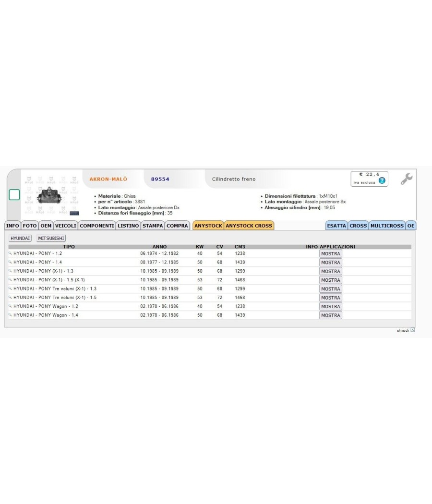Open magnifier for PONY Tre volumi 1.5 row
The height and width of the screenshot is (504, 432).
(10, 297)
